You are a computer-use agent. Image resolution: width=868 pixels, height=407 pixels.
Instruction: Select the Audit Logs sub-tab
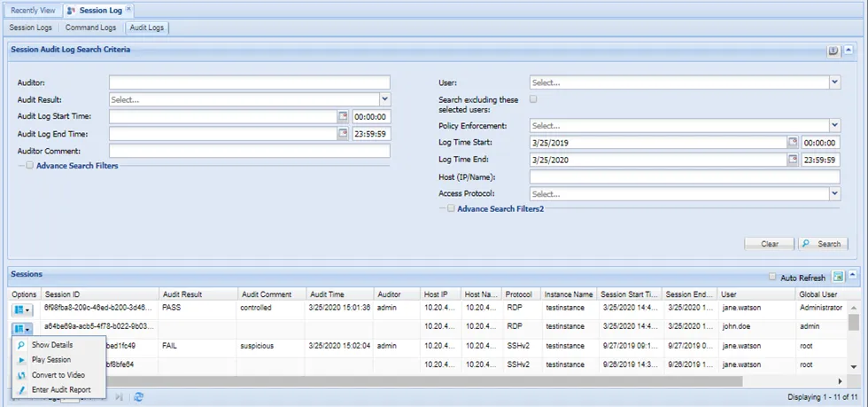[x=147, y=27]
